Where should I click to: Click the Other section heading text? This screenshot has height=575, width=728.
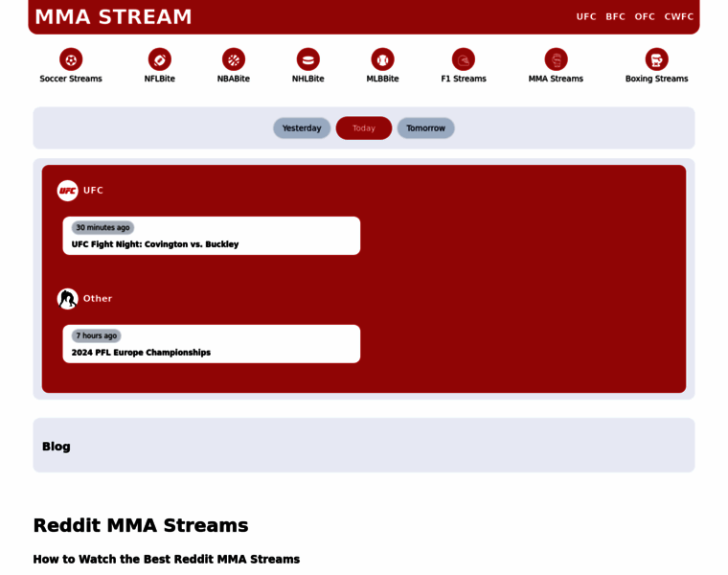pyautogui.click(x=98, y=299)
